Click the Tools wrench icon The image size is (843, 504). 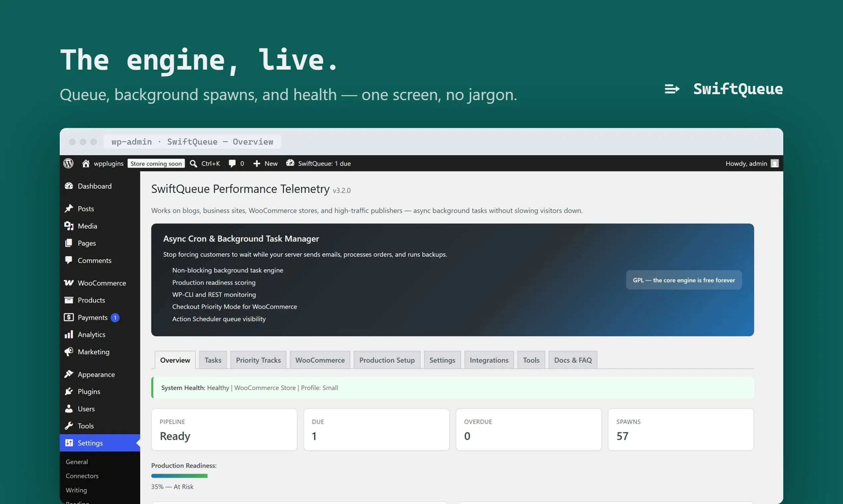pyautogui.click(x=69, y=425)
